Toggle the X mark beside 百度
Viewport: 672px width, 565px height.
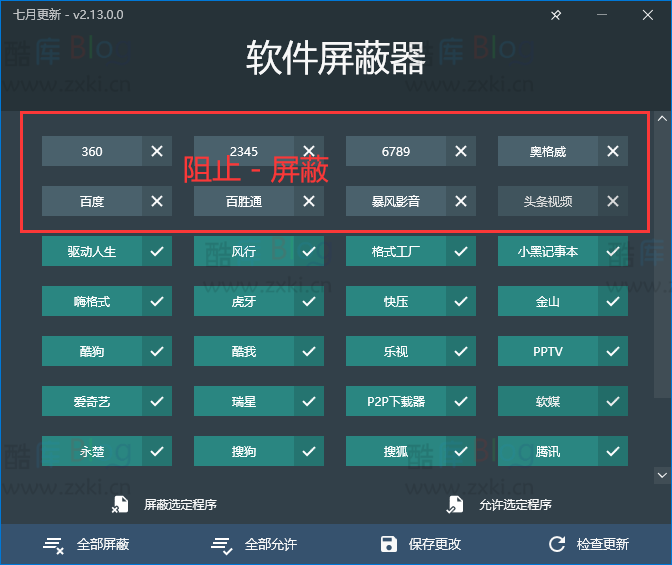pos(157,201)
